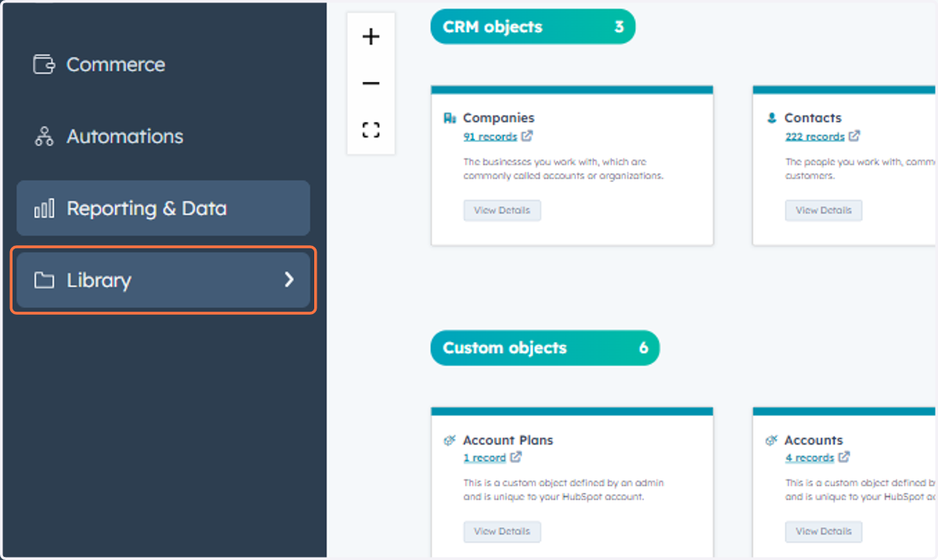The image size is (938, 560).
Task: Click the Contacts card title
Action: pyautogui.click(x=813, y=118)
